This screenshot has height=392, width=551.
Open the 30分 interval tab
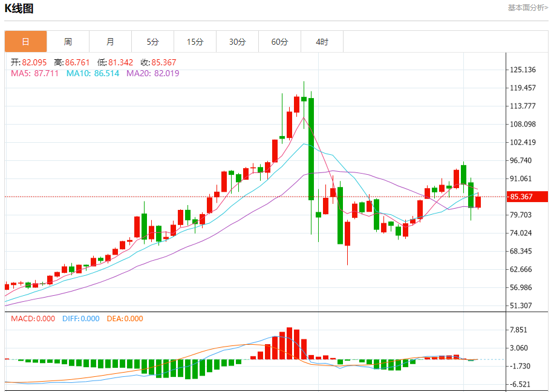pyautogui.click(x=237, y=42)
